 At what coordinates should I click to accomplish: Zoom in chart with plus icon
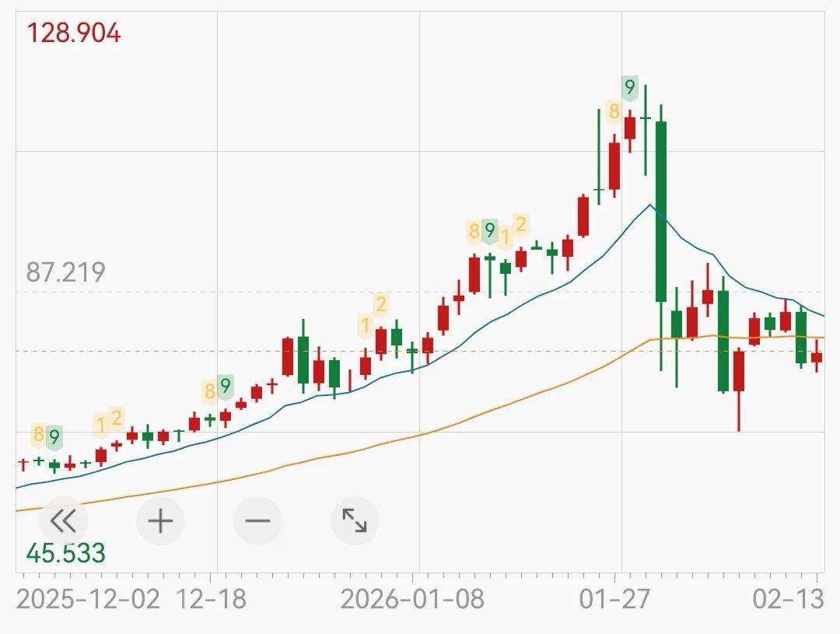click(160, 520)
